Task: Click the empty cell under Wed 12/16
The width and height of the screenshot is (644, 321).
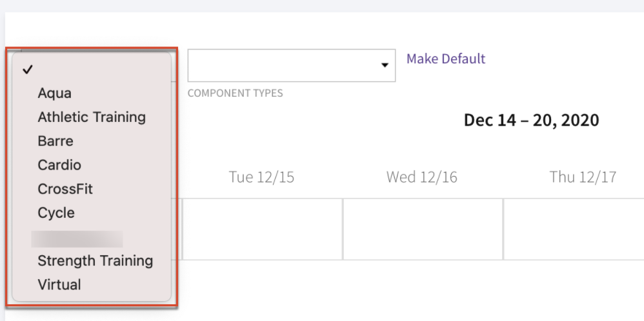Action: [423, 229]
